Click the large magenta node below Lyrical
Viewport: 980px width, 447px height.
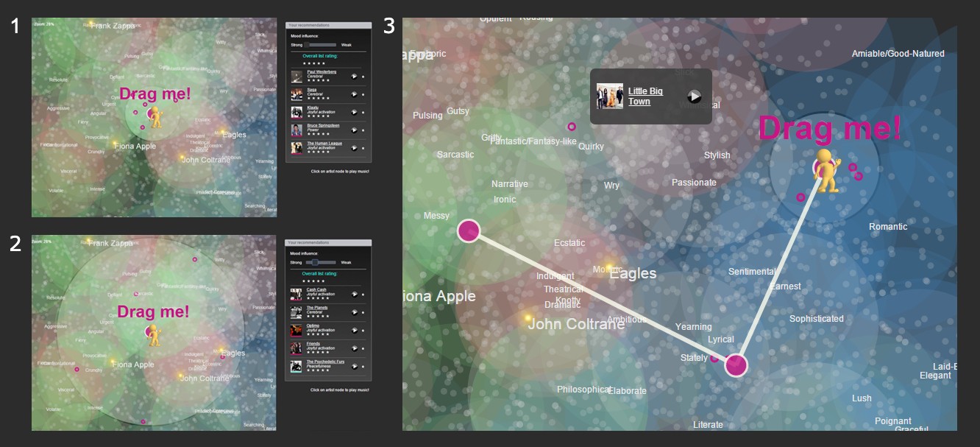coord(736,365)
